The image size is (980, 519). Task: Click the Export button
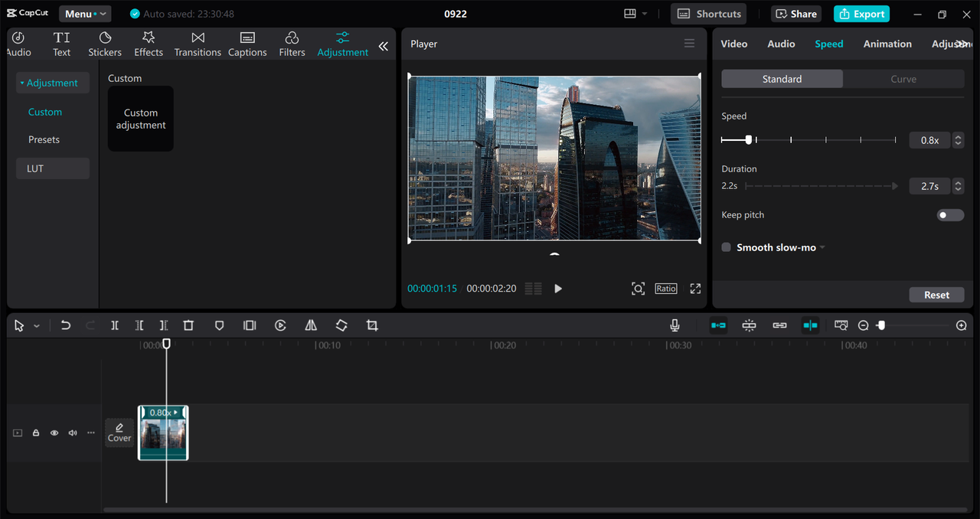click(x=861, y=14)
